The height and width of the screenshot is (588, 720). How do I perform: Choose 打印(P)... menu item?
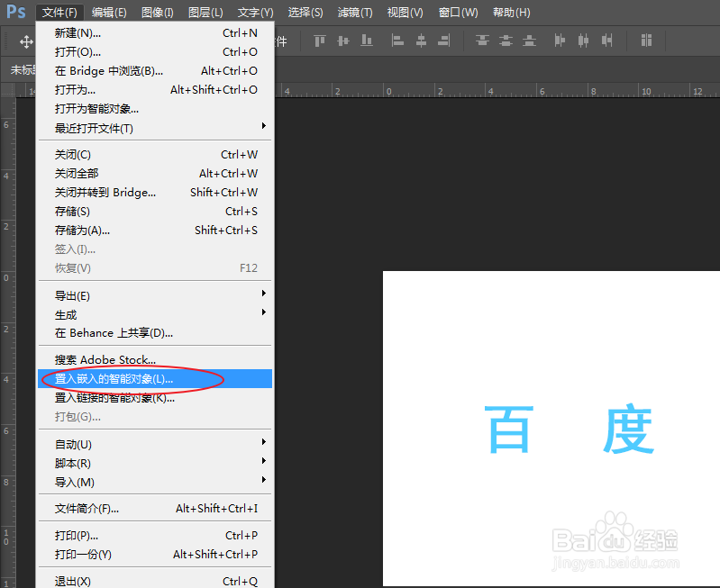coord(155,535)
